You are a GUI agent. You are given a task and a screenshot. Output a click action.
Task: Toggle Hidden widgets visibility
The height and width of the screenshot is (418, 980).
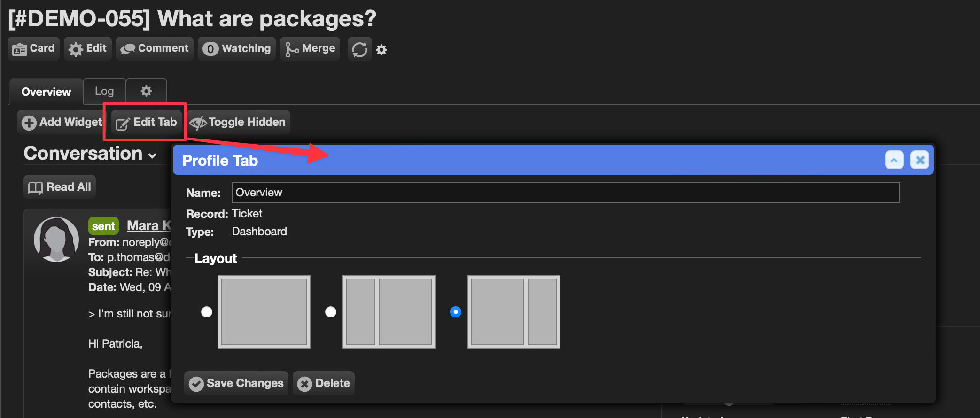(238, 122)
